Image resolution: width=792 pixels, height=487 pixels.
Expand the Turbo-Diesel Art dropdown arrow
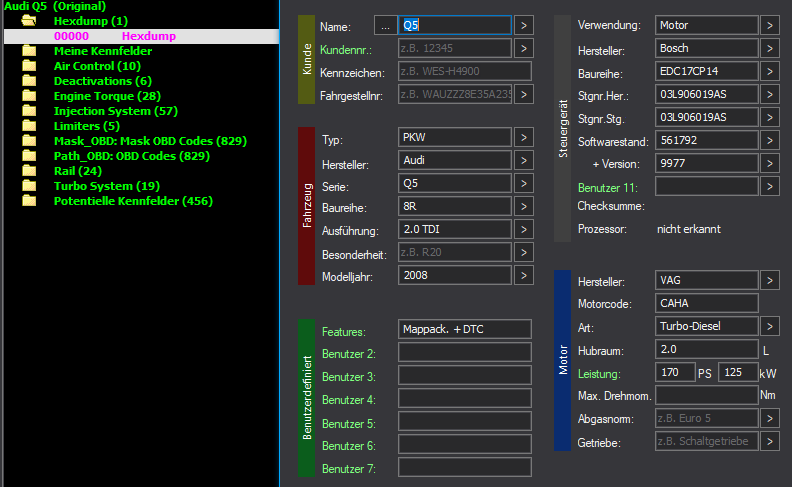769,326
